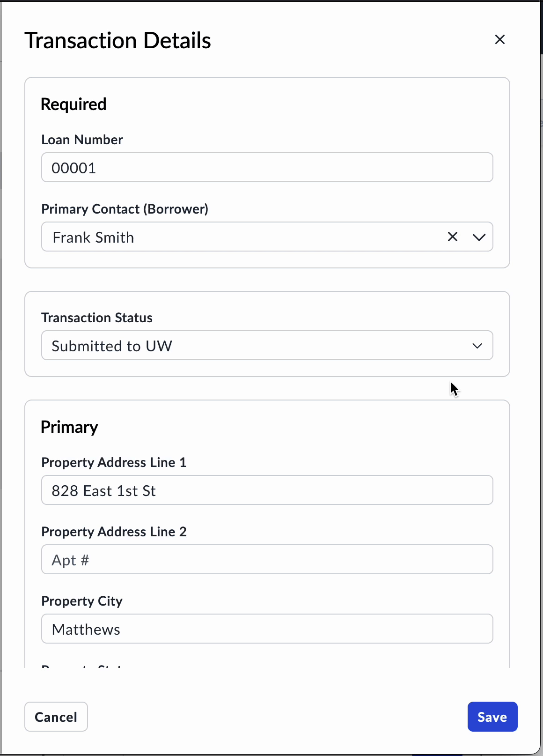543x756 pixels.
Task: Click the Primary Contact (Borrower) label
Action: [125, 209]
